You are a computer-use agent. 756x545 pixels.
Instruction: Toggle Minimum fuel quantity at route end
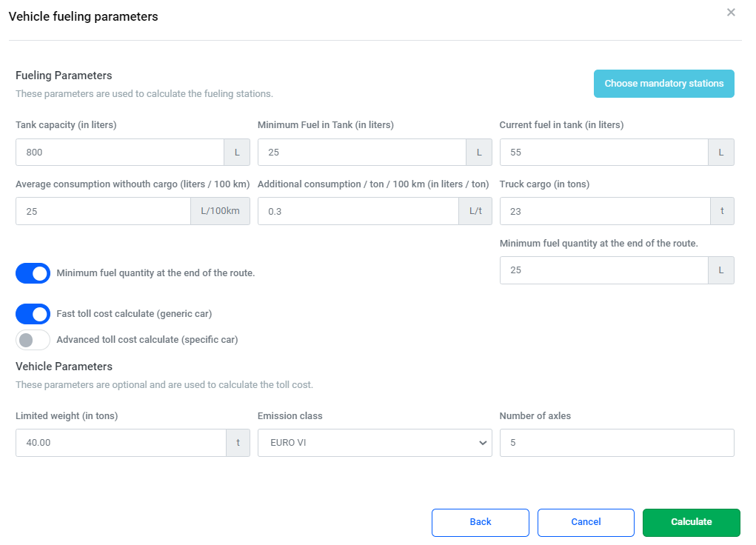pos(33,273)
